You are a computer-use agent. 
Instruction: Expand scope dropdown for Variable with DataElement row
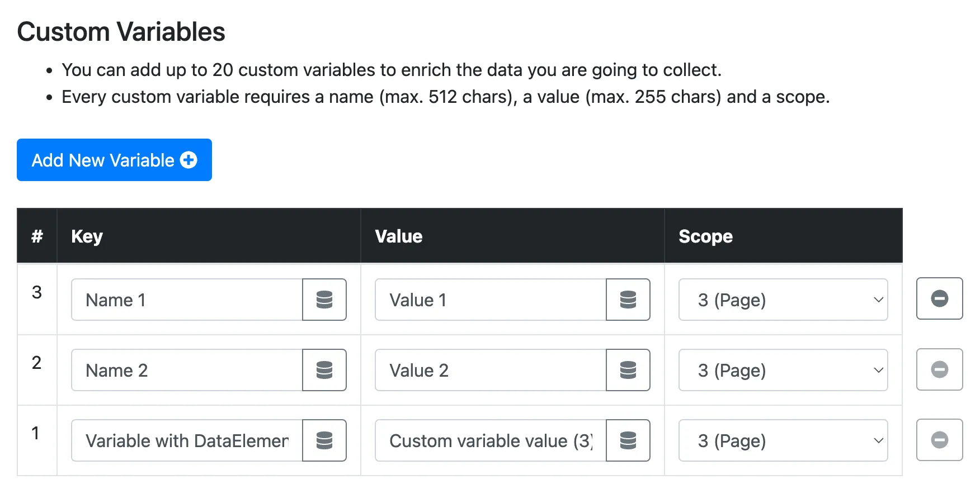(x=783, y=440)
